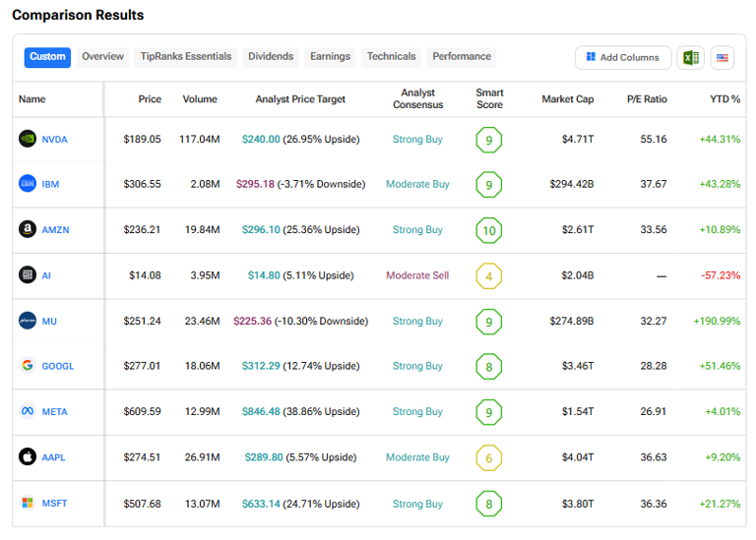The width and height of the screenshot is (756, 540).
Task: Select the Dividends tab
Action: click(x=271, y=56)
